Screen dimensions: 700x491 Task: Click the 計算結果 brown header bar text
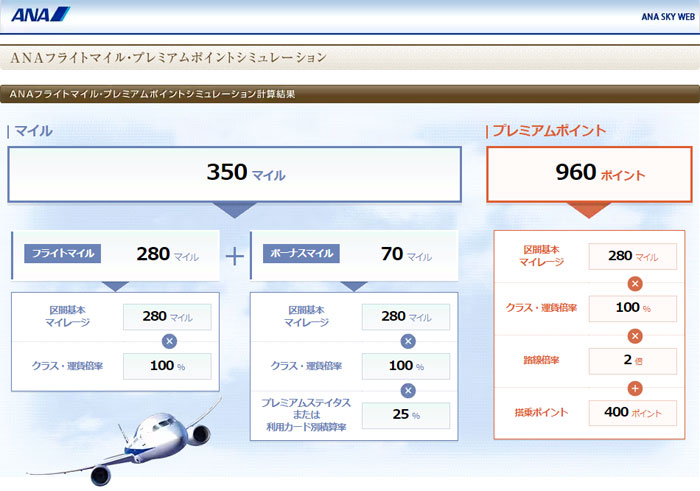pos(152,94)
